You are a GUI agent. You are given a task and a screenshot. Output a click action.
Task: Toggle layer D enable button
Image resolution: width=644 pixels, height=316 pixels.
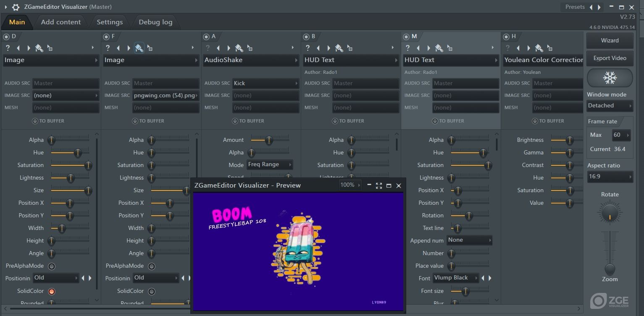(6, 37)
